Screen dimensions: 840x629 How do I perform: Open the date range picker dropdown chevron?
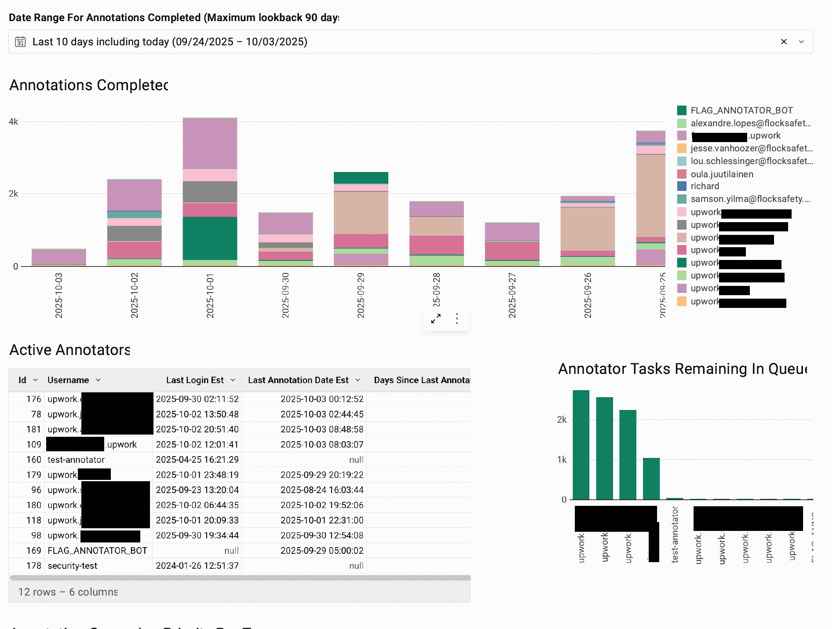point(801,41)
